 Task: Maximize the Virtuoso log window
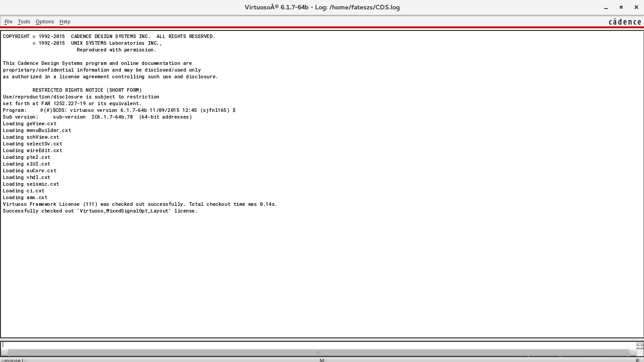point(621,7)
